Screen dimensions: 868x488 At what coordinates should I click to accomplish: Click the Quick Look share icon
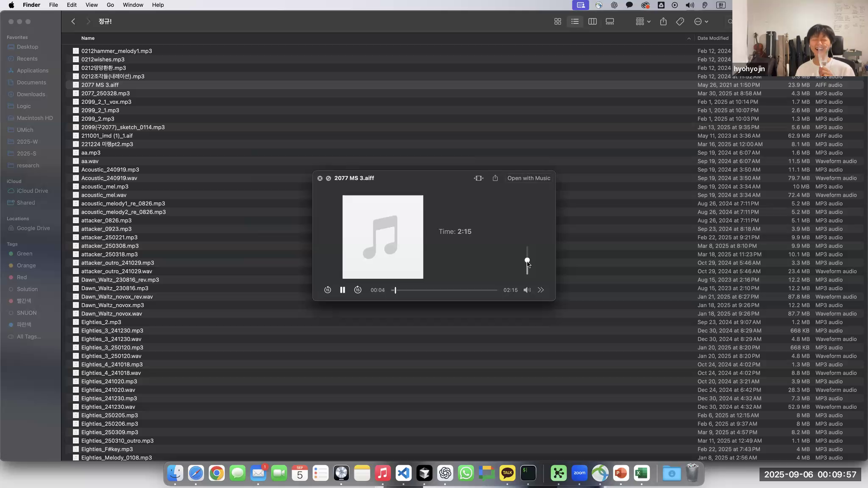click(495, 178)
